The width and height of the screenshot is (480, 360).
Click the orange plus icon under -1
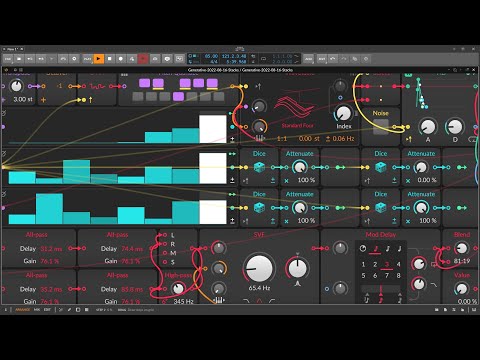pos(43,99)
